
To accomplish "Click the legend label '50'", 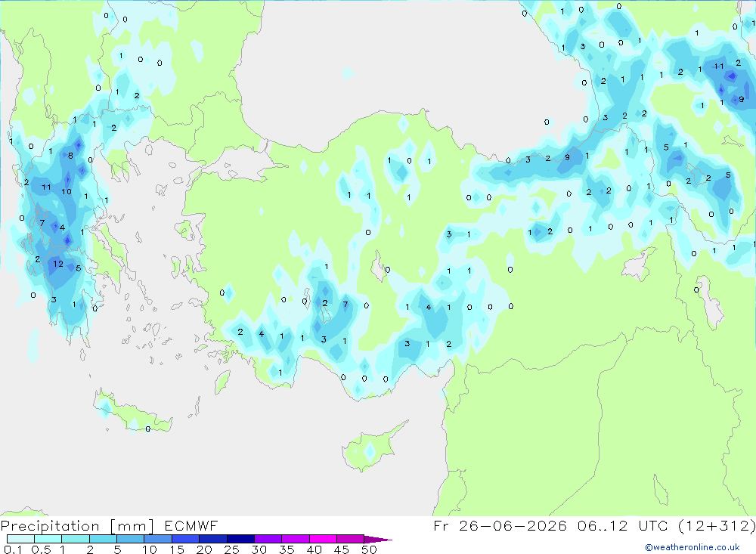I will click(369, 549).
